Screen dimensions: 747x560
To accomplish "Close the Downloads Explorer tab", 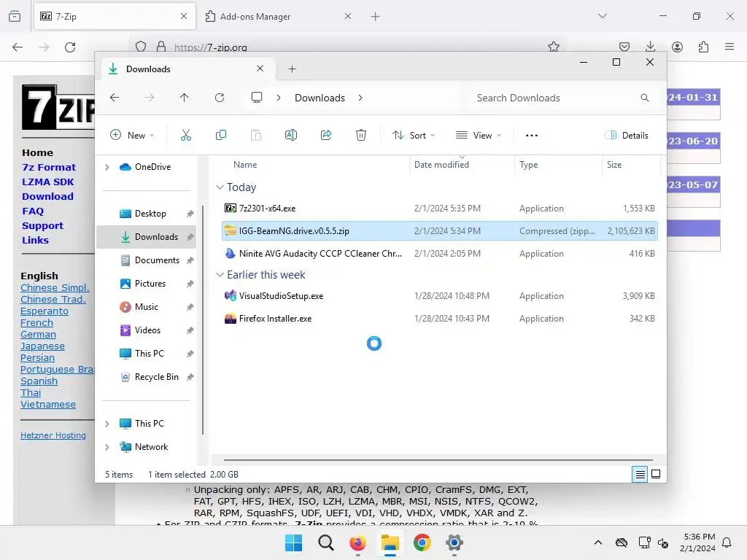I will coord(260,69).
